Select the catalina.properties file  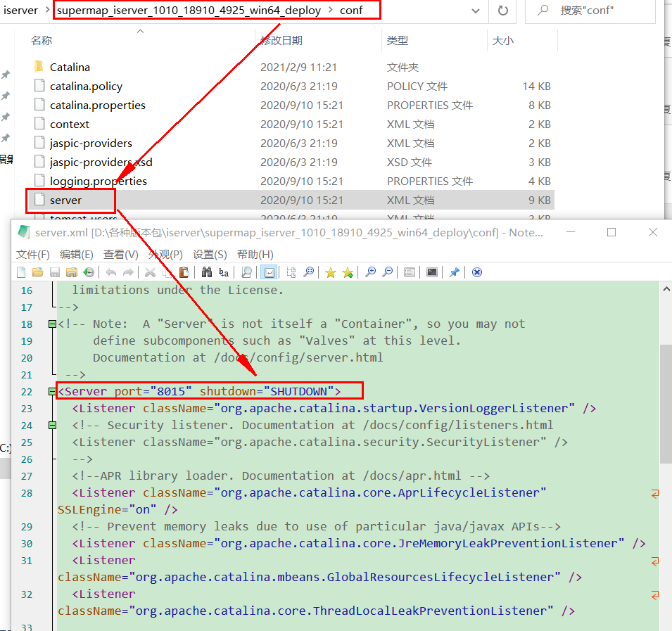[98, 106]
